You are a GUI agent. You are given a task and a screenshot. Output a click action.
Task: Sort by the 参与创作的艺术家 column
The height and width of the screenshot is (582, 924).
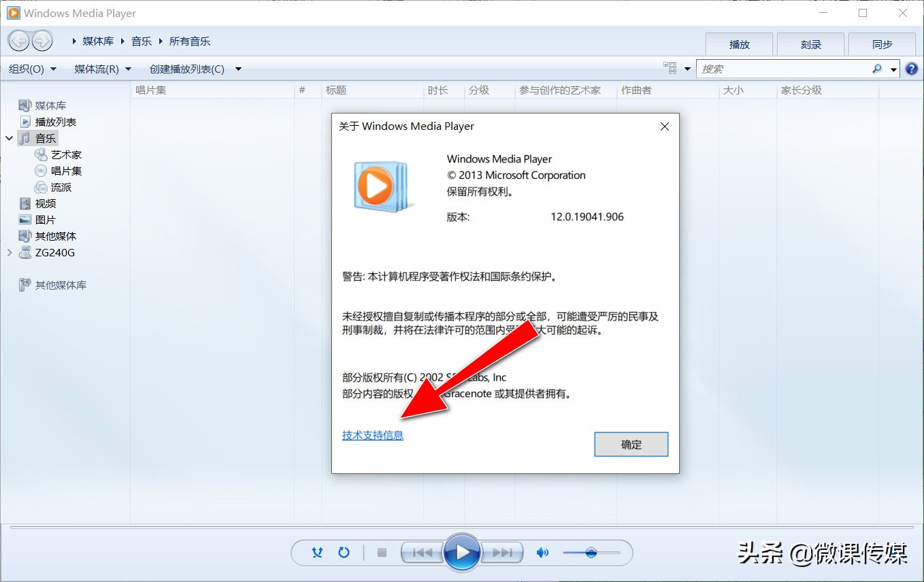tap(566, 90)
